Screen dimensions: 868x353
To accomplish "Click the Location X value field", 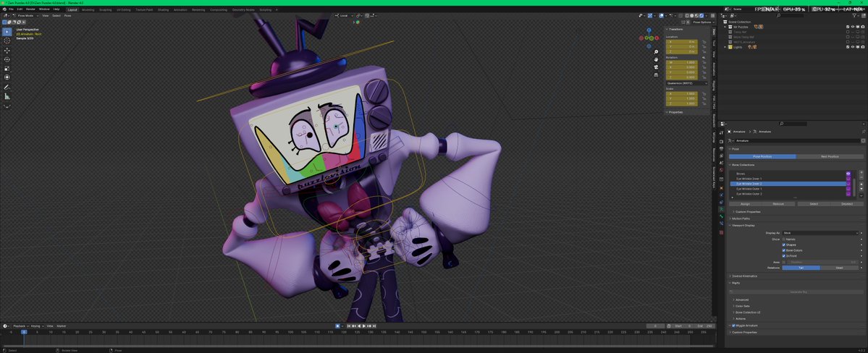I will pyautogui.click(x=682, y=41).
